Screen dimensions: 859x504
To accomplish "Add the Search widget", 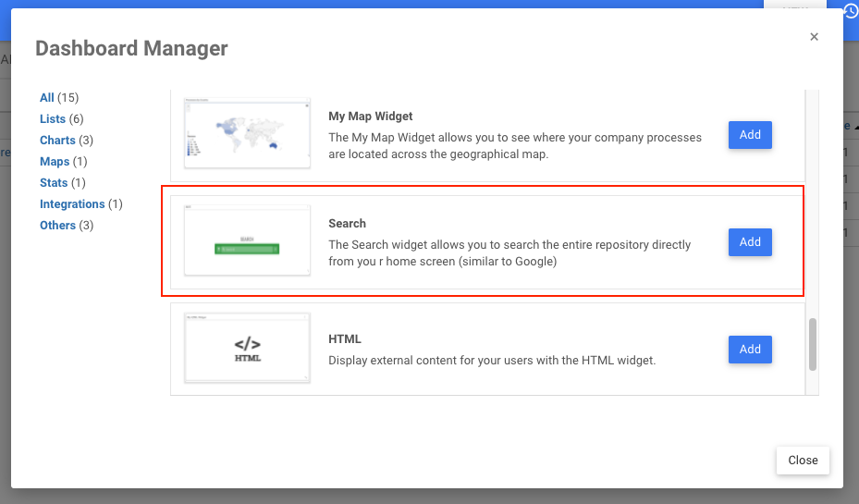I will pos(750,242).
